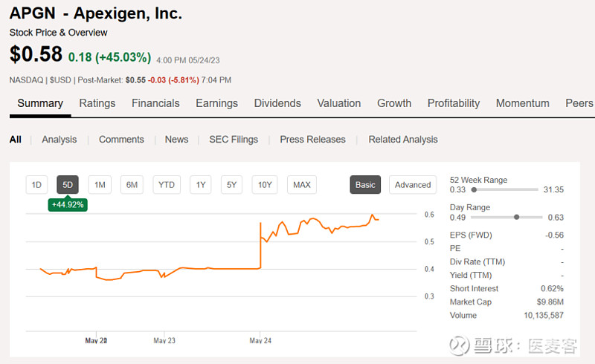
Task: Open Related Analysis filter
Action: (403, 140)
